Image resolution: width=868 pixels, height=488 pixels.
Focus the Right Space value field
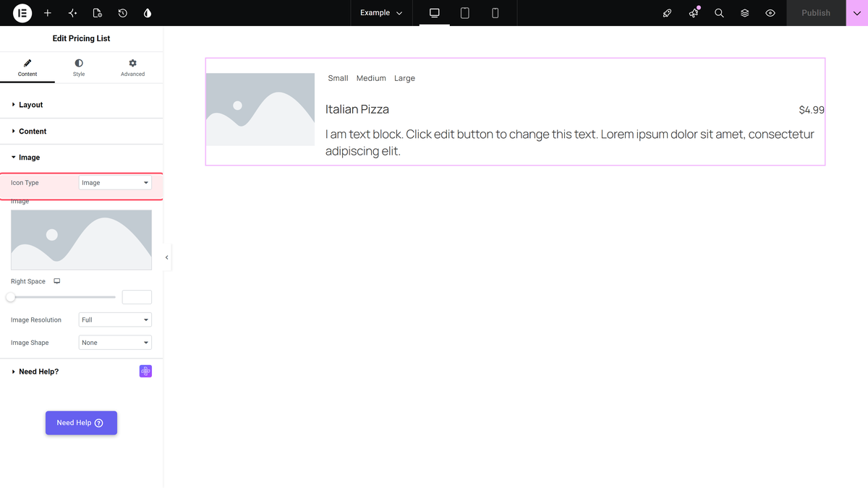click(x=137, y=297)
